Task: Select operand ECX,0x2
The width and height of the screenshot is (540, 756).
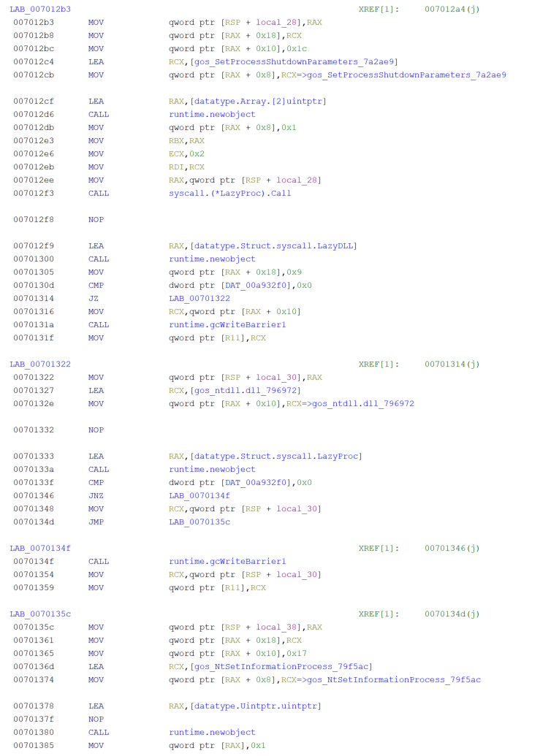Action: tap(186, 154)
